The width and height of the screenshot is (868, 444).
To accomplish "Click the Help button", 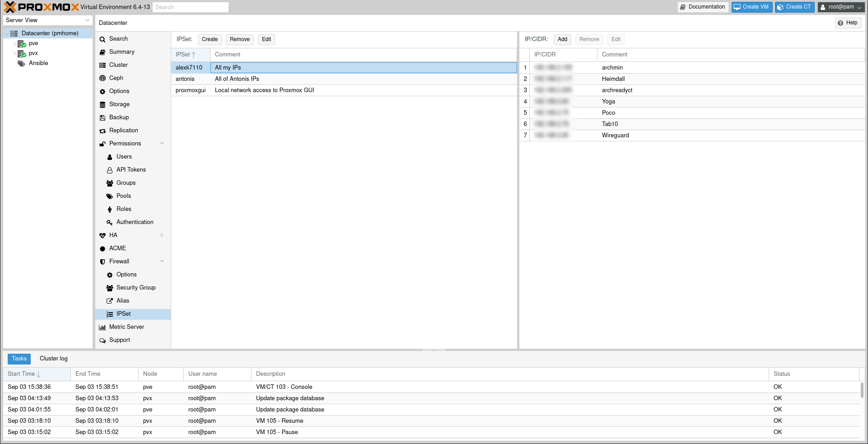I will [848, 23].
